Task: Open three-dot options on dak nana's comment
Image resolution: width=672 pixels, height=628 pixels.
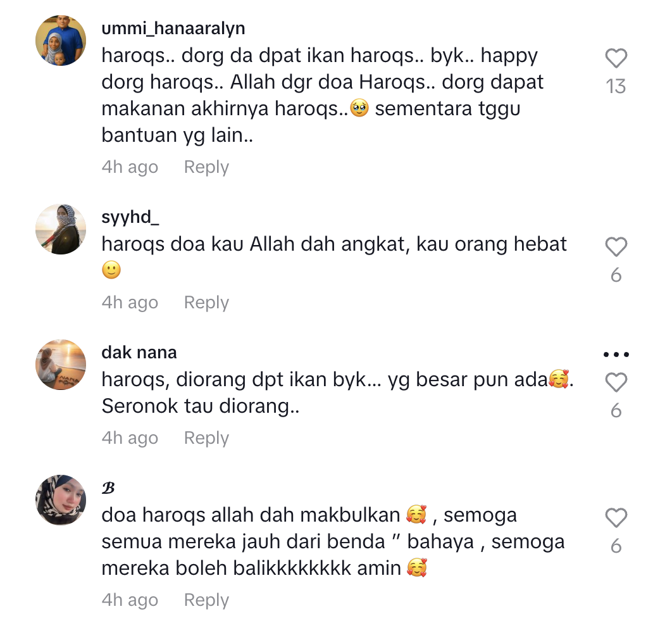Action: (x=616, y=355)
